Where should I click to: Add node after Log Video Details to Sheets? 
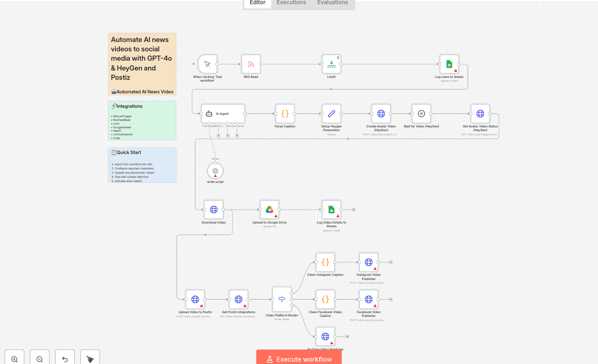(x=354, y=210)
